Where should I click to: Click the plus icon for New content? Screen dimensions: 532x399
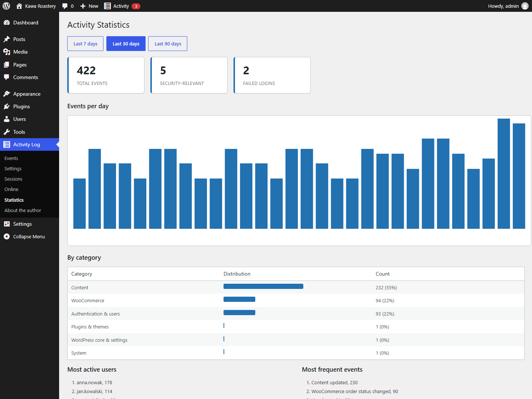(83, 6)
